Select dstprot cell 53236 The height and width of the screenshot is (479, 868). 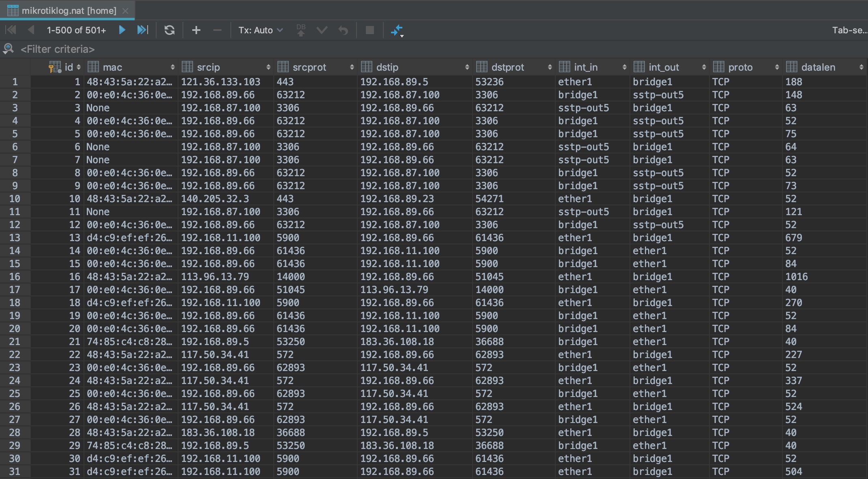[514, 82]
